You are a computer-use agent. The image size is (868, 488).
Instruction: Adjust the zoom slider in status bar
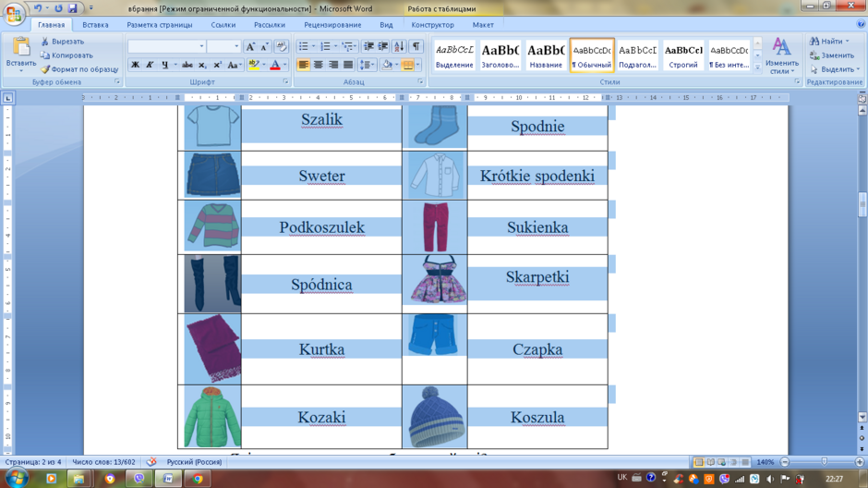pyautogui.click(x=825, y=462)
